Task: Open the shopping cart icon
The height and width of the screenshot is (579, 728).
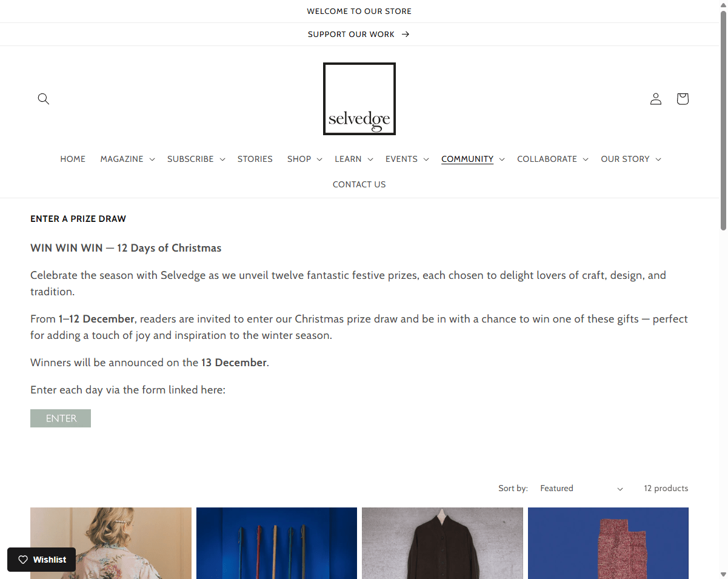Action: 683,99
